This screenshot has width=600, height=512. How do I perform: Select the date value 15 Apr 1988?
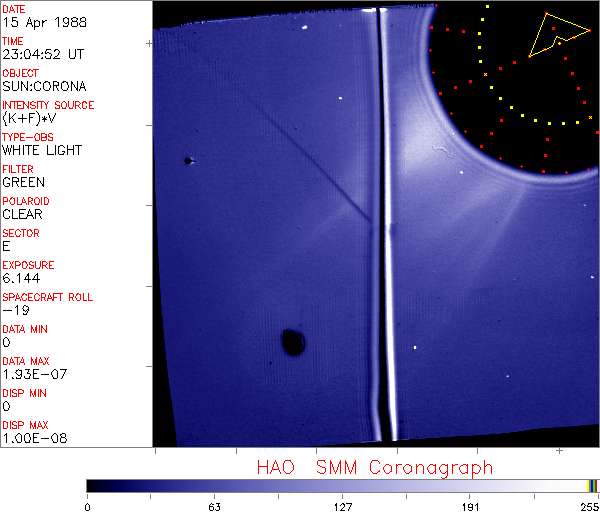pos(44,22)
